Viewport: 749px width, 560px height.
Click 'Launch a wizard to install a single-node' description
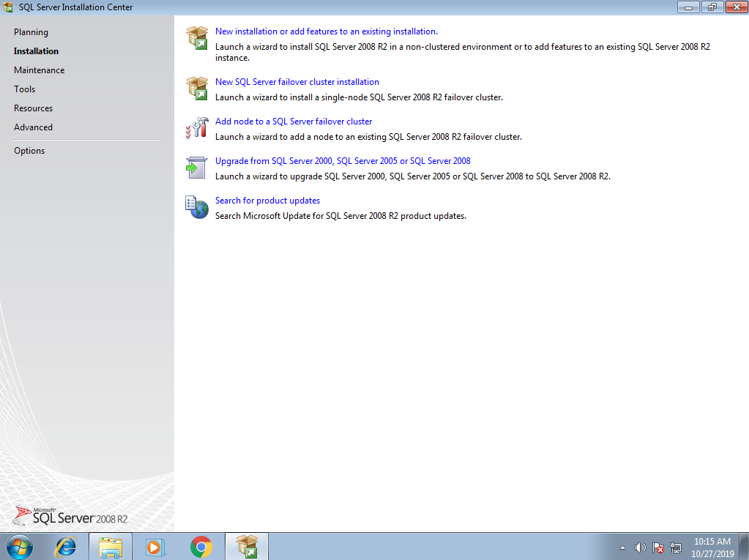click(359, 97)
